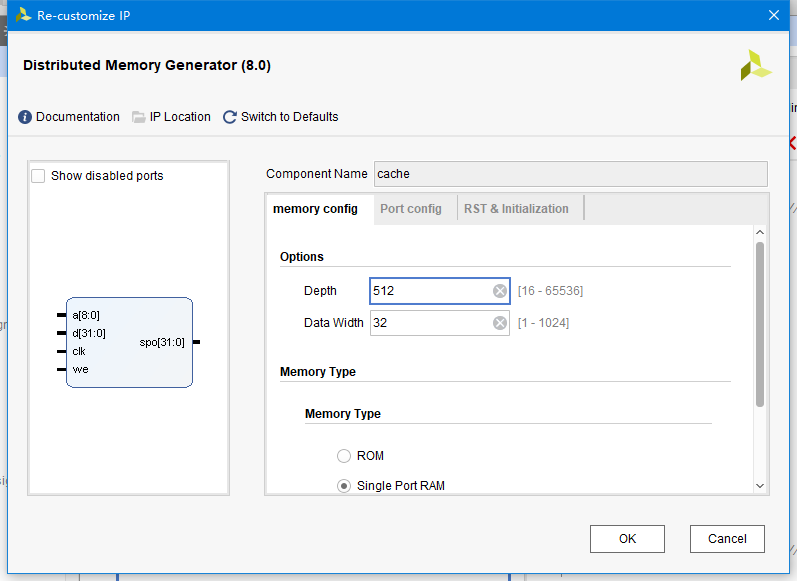Click the scroll down arrow in the config panel
The height and width of the screenshot is (581, 797).
[x=760, y=486]
